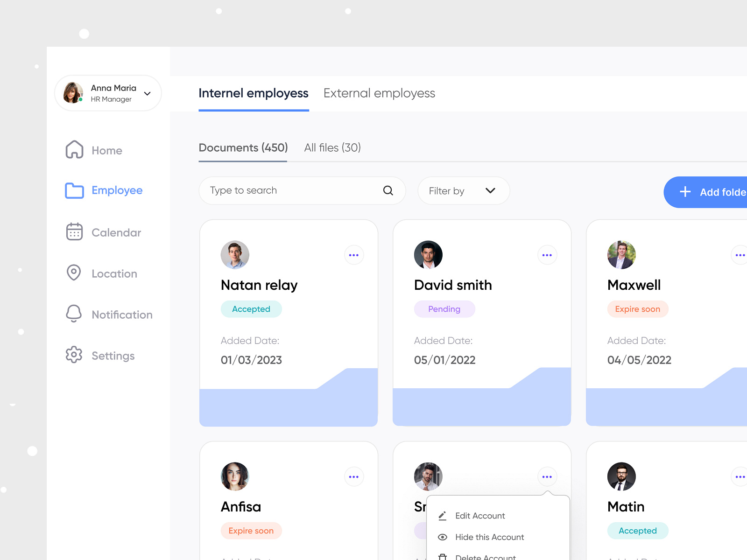The height and width of the screenshot is (560, 747).
Task: Select the Employee folder icon in sidebar
Action: (74, 190)
